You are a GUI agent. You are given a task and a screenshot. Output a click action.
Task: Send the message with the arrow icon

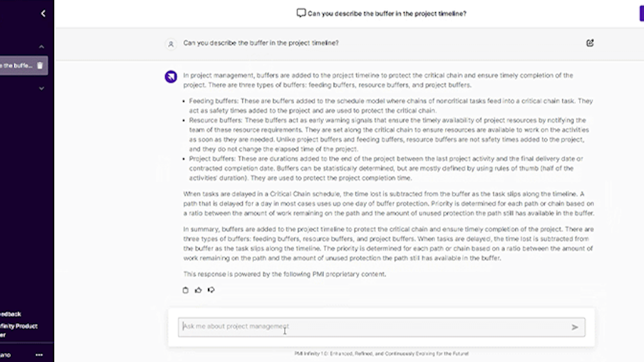(x=574, y=327)
